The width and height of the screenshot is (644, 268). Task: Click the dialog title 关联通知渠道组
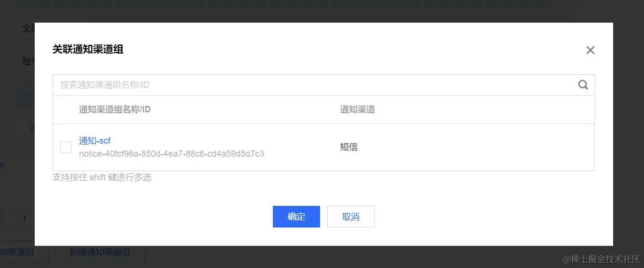tap(88, 49)
